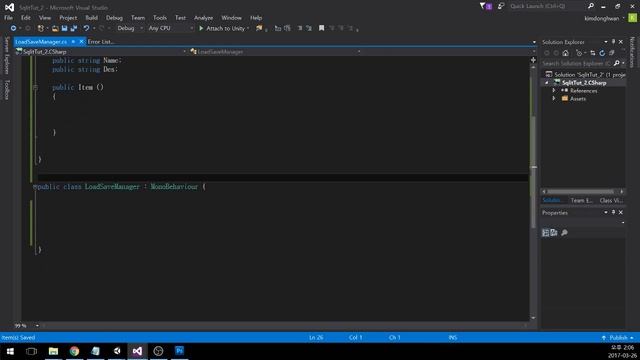Open the Project menu
This screenshot has height=360, width=640.
pos(68,18)
